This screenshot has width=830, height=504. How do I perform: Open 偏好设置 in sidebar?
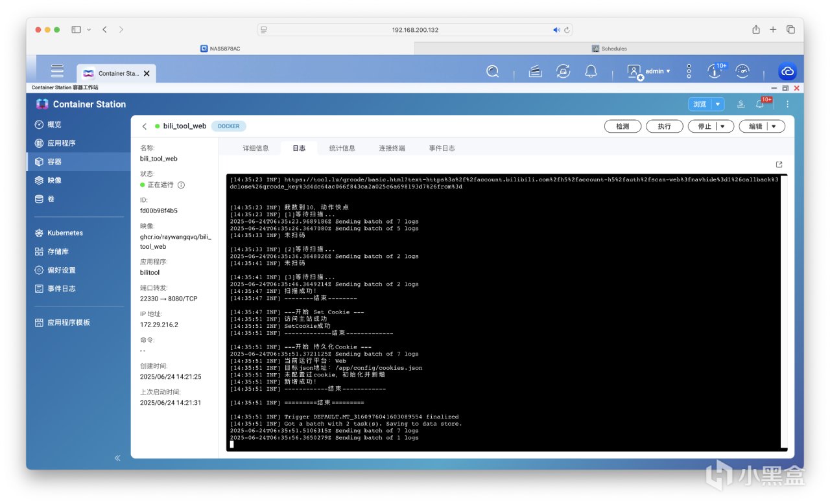(78, 270)
